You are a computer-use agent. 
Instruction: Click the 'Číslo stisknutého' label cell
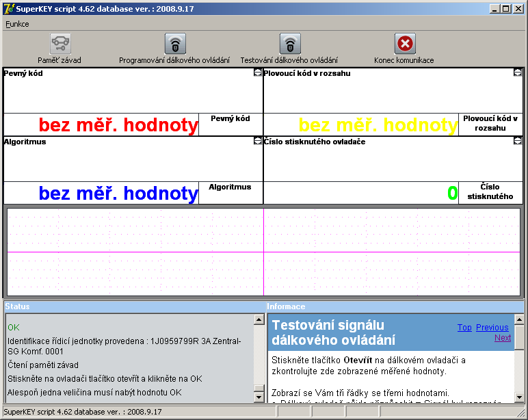tap(490, 193)
